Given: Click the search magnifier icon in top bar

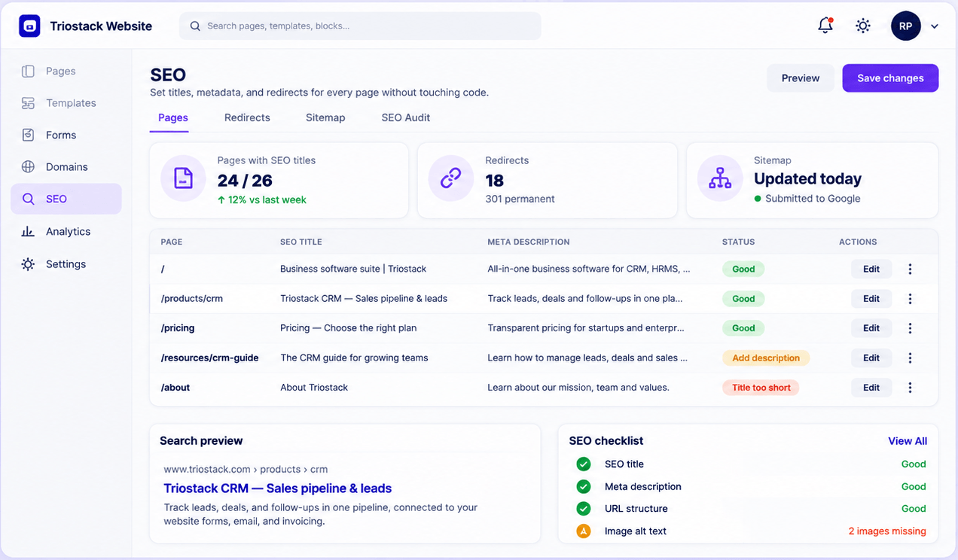Looking at the screenshot, I should tap(195, 26).
